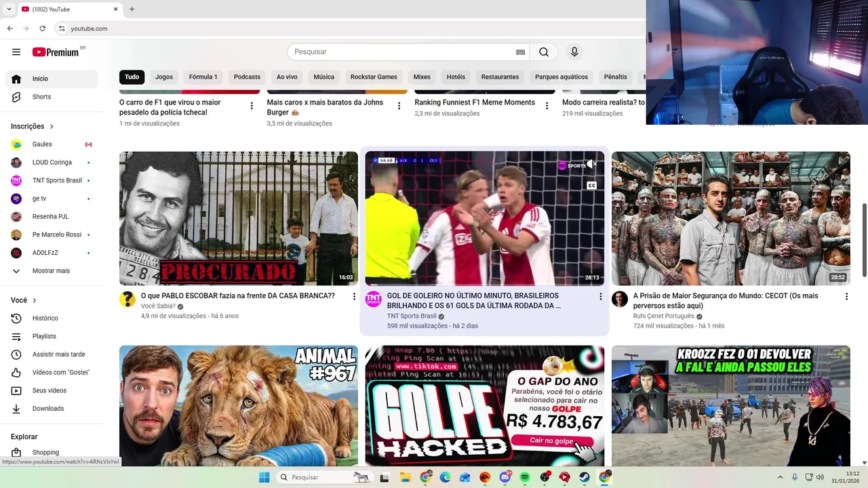The width and height of the screenshot is (868, 488).
Task: Click the search magnifier button
Action: point(544,52)
